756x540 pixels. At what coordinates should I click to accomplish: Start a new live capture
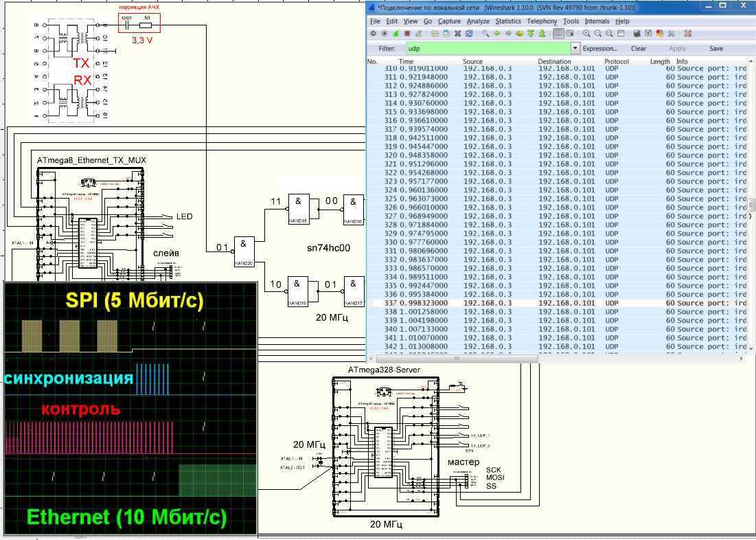click(x=396, y=33)
